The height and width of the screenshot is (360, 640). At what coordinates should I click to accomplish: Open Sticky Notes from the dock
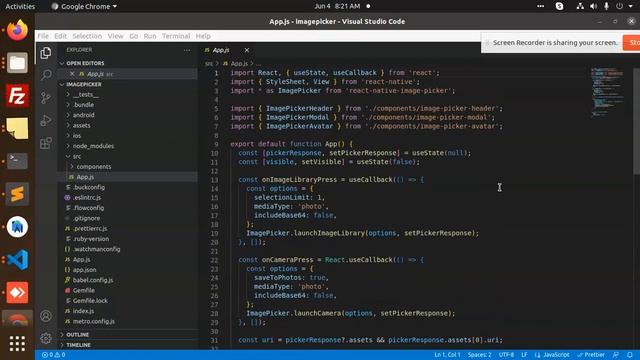click(x=17, y=129)
